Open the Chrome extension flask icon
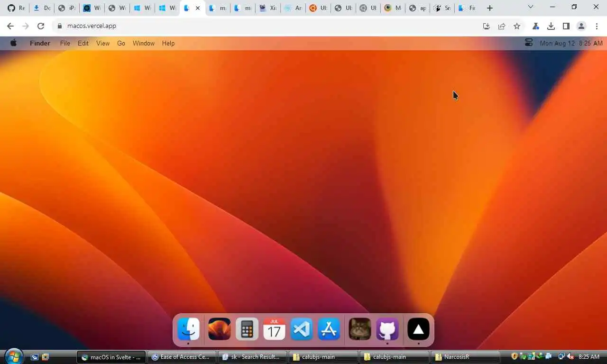This screenshot has height=364, width=607. pos(536,26)
